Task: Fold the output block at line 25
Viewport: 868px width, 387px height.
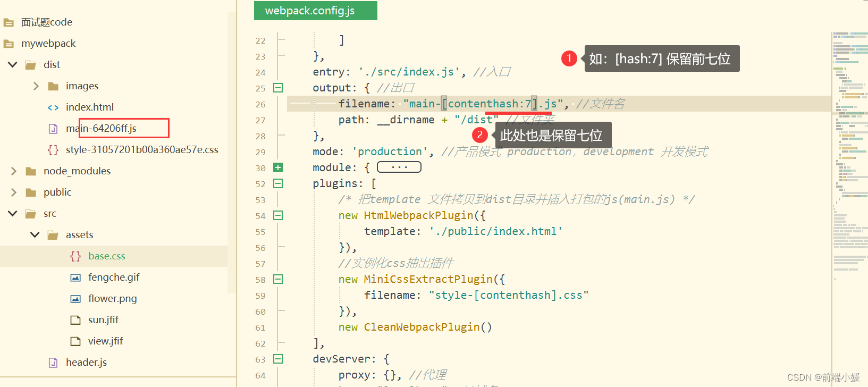Action: pyautogui.click(x=278, y=88)
